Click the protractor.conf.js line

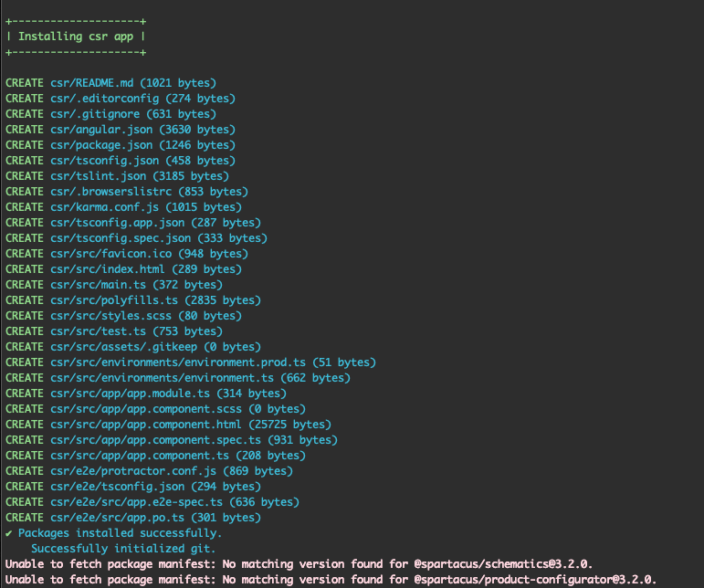pyautogui.click(x=149, y=471)
